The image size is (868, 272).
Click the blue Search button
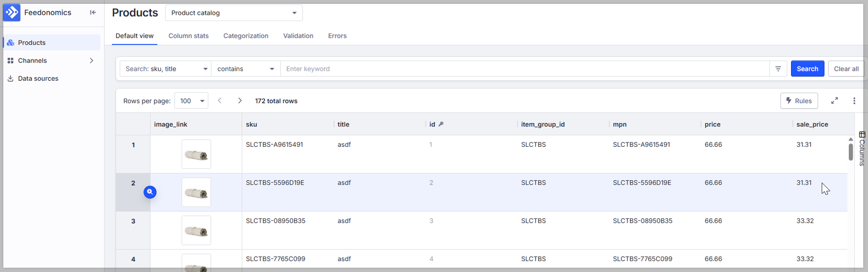pos(807,69)
